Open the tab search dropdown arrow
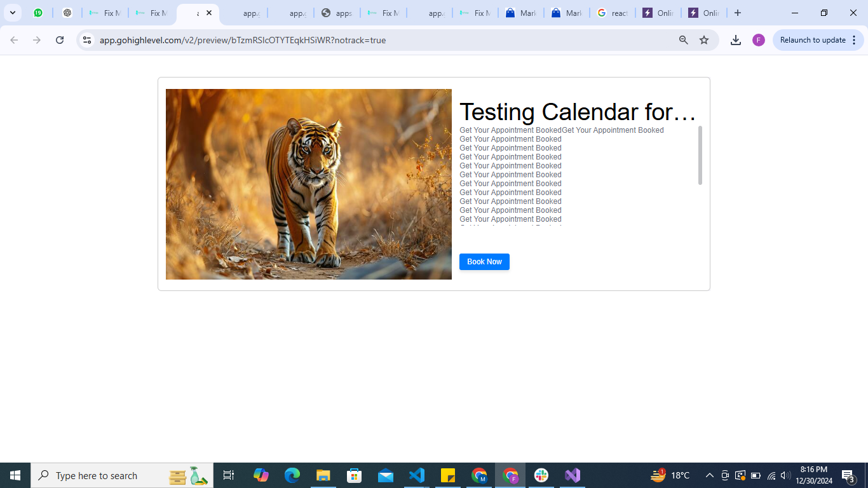The height and width of the screenshot is (488, 868). [x=12, y=13]
